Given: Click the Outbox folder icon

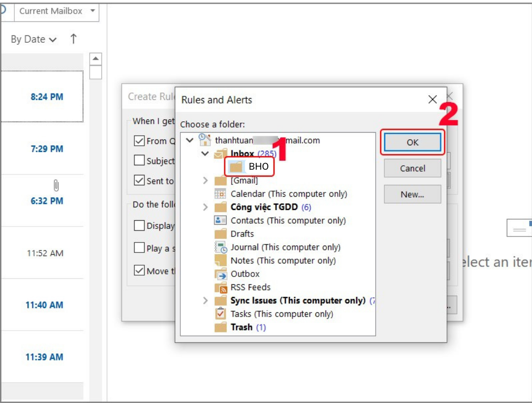Looking at the screenshot, I should pyautogui.click(x=221, y=274).
